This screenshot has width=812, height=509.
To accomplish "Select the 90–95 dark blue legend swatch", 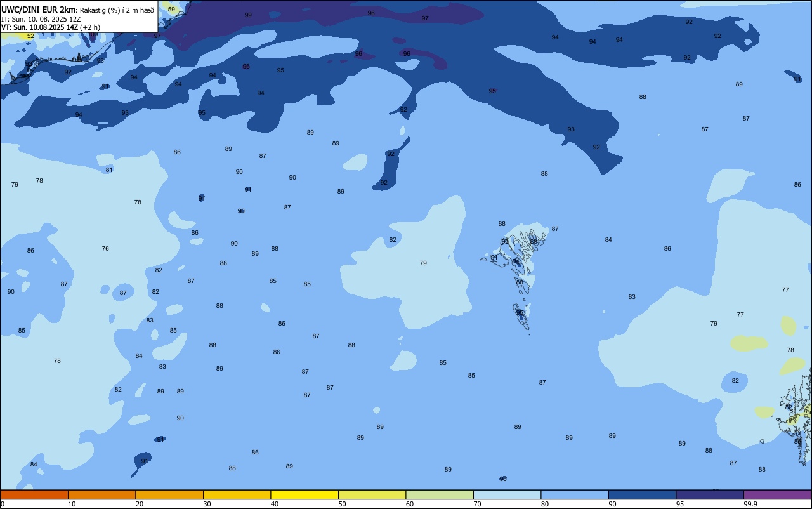I will pos(642,494).
